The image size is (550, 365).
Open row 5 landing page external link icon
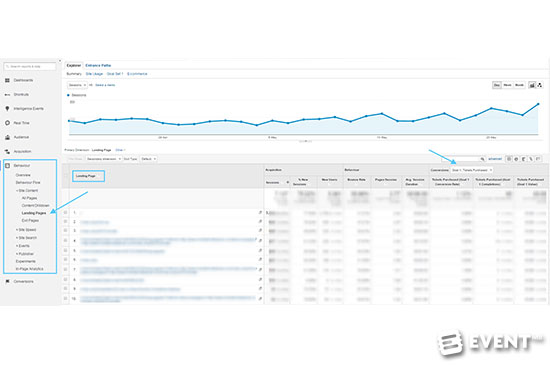click(x=260, y=251)
